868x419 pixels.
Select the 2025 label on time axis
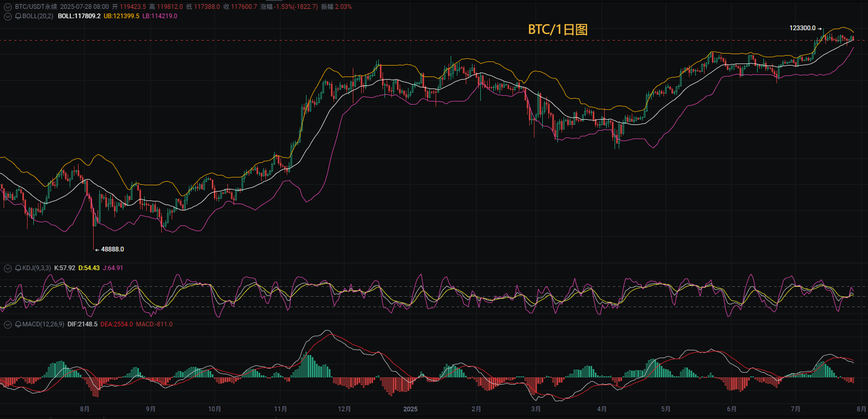click(411, 409)
